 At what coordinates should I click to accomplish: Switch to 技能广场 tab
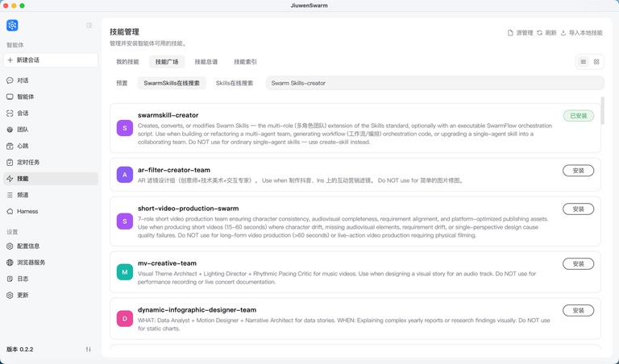167,61
